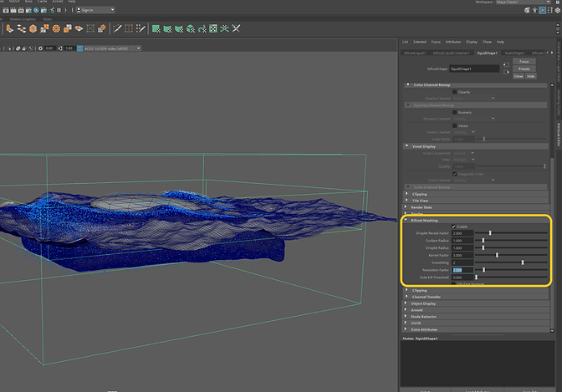
Task: Toggle the blue color management icon
Action: [x=79, y=48]
